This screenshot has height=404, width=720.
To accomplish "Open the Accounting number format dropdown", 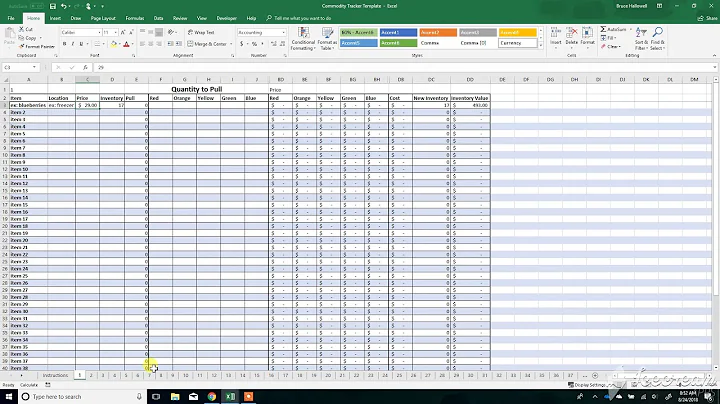I will pyautogui.click(x=283, y=32).
